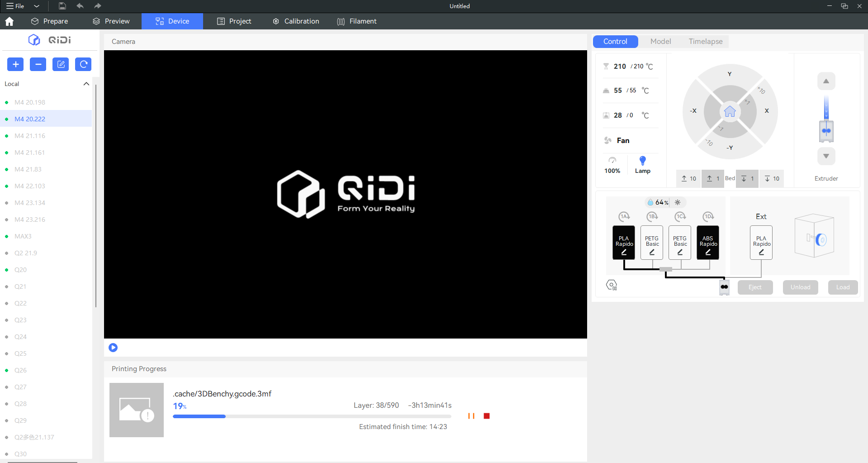Retract filament with extruder up arrow
Image resolution: width=868 pixels, height=463 pixels.
pos(826,81)
